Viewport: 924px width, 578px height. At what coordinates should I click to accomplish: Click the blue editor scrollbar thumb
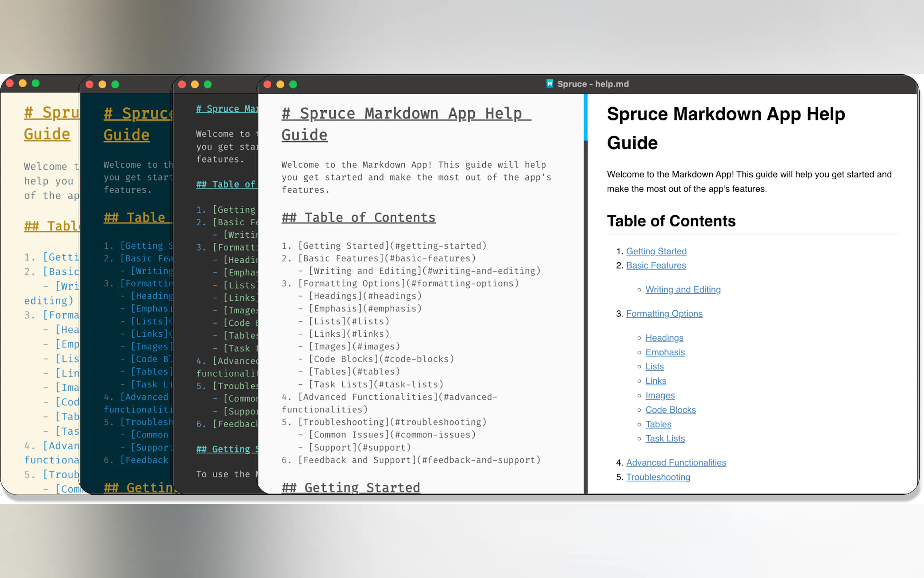coord(585,117)
